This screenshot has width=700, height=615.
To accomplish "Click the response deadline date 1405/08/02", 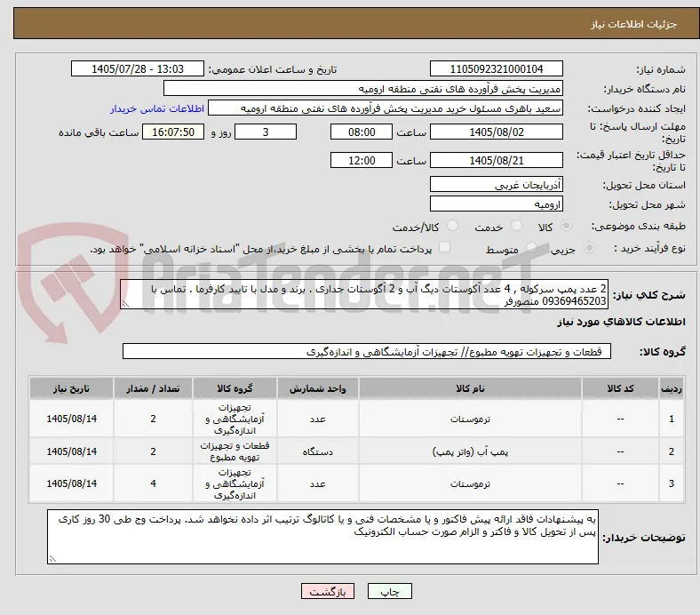I will click(x=496, y=132).
